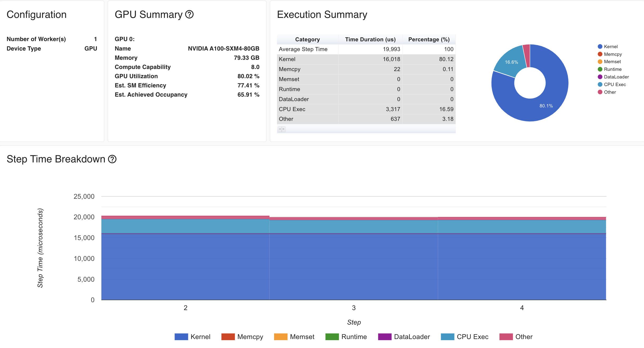The height and width of the screenshot is (348, 644).
Task: Click the Est. SM Efficiency label
Action: click(140, 85)
